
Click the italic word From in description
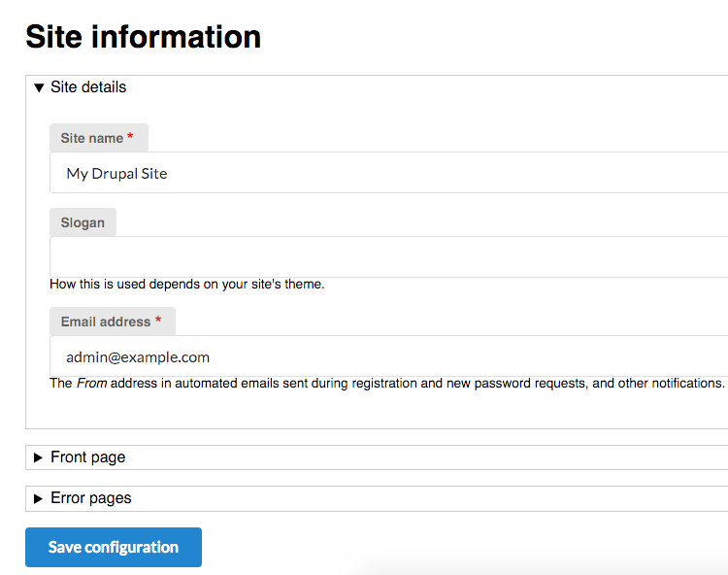(x=91, y=384)
